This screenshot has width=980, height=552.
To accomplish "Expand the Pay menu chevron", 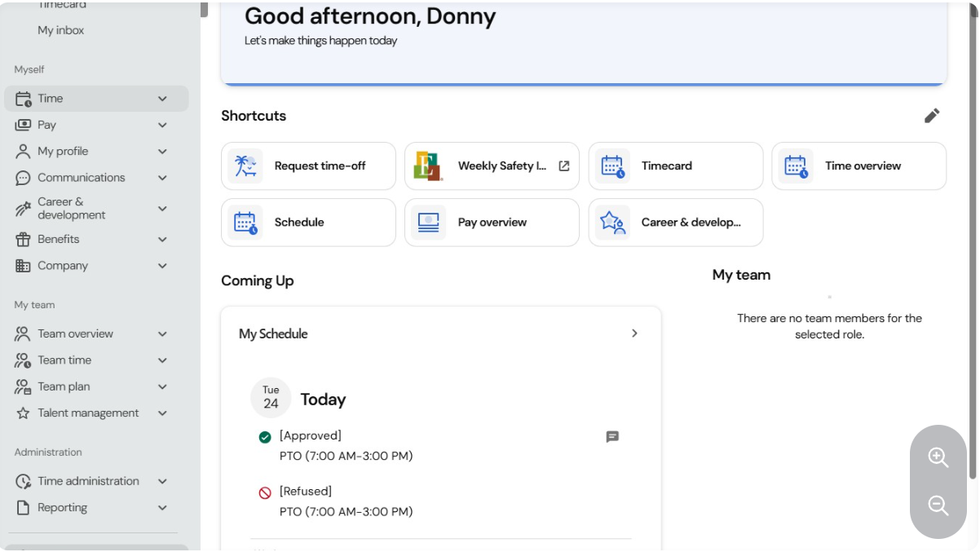I will 162,126.
